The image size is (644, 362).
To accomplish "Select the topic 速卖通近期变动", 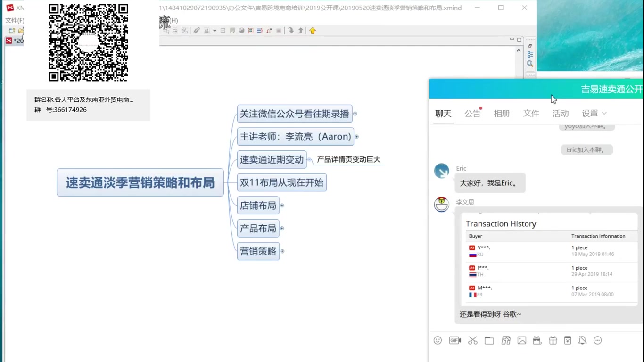I will point(272,159).
